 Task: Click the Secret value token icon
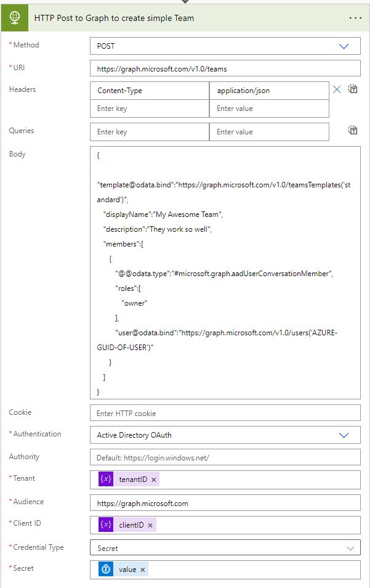click(106, 570)
